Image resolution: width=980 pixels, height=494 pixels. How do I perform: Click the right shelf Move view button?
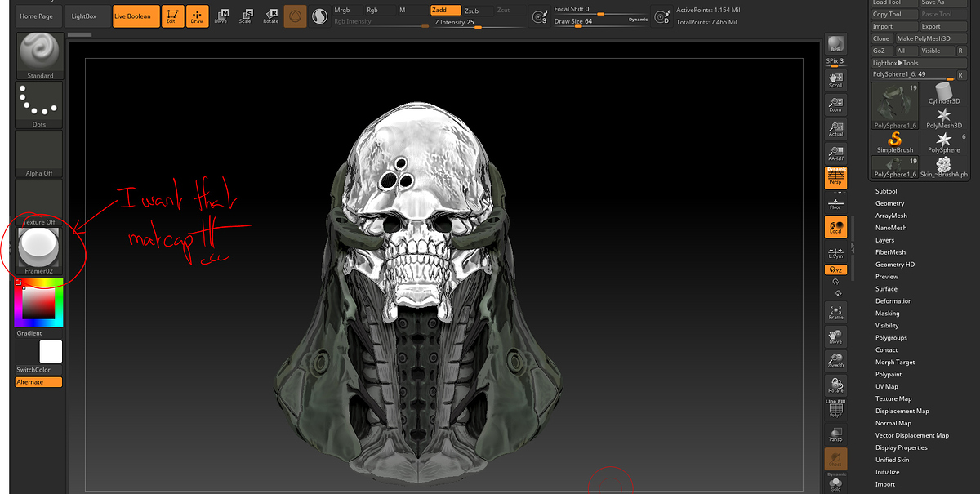[x=835, y=336]
